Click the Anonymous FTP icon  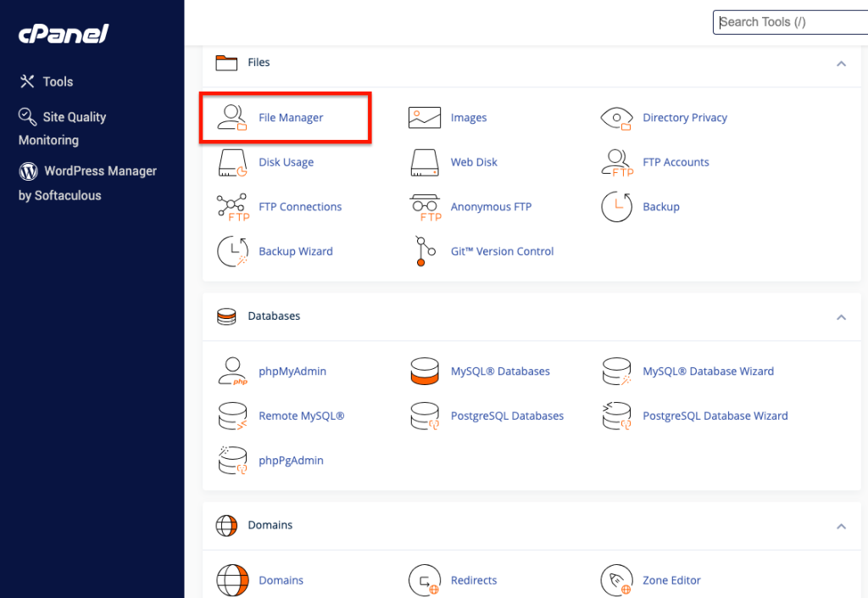point(424,207)
